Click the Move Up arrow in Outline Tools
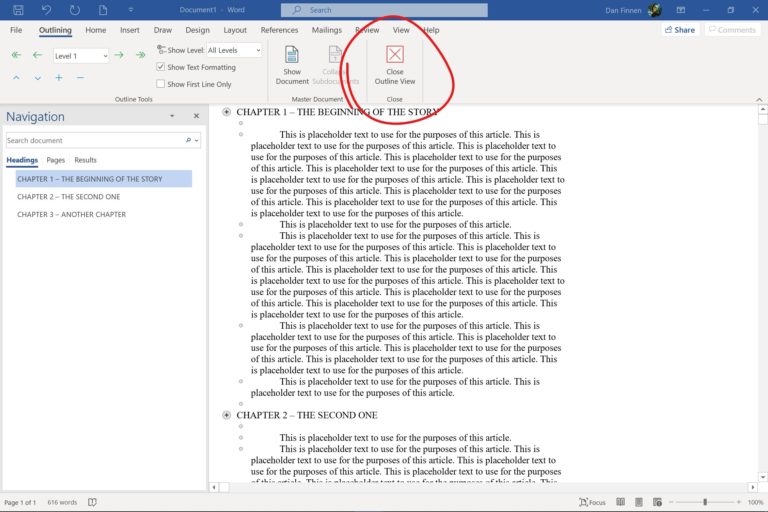768x512 pixels. [x=16, y=78]
